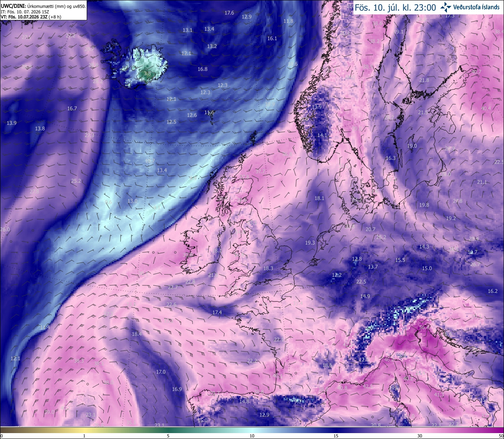Click the 56.4 value near northern Italy

(x=424, y=328)
